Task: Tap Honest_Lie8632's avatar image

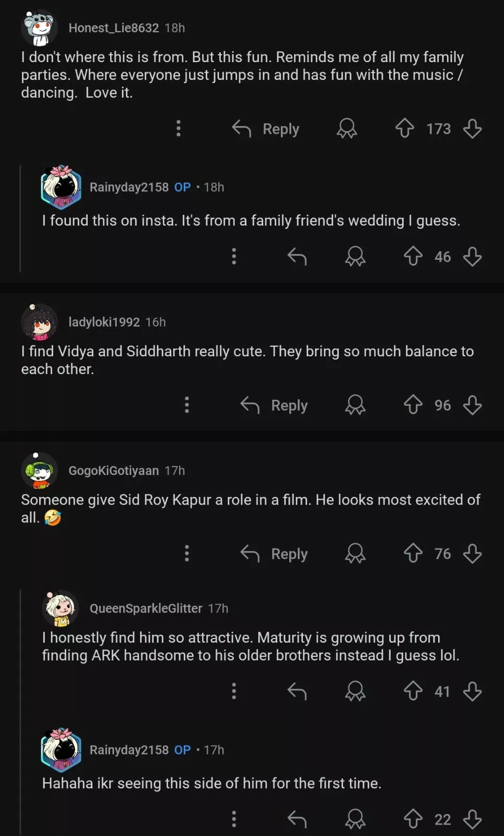Action: 40,28
